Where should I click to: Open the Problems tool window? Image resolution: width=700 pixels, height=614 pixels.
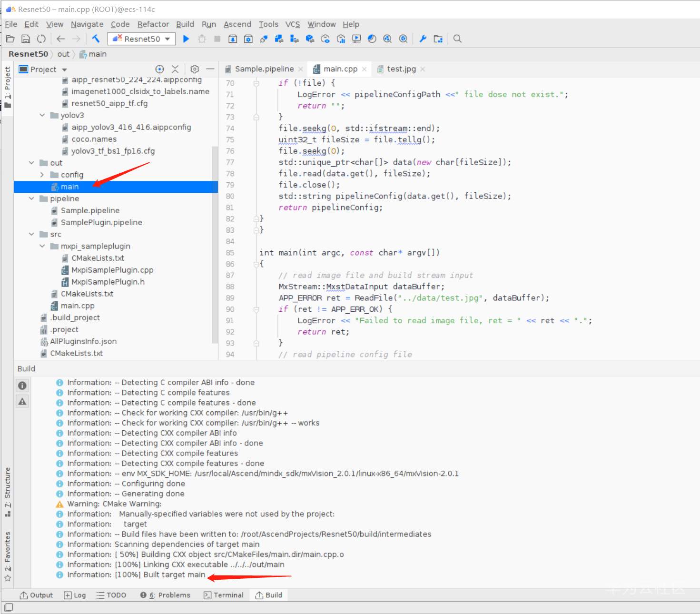point(165,595)
